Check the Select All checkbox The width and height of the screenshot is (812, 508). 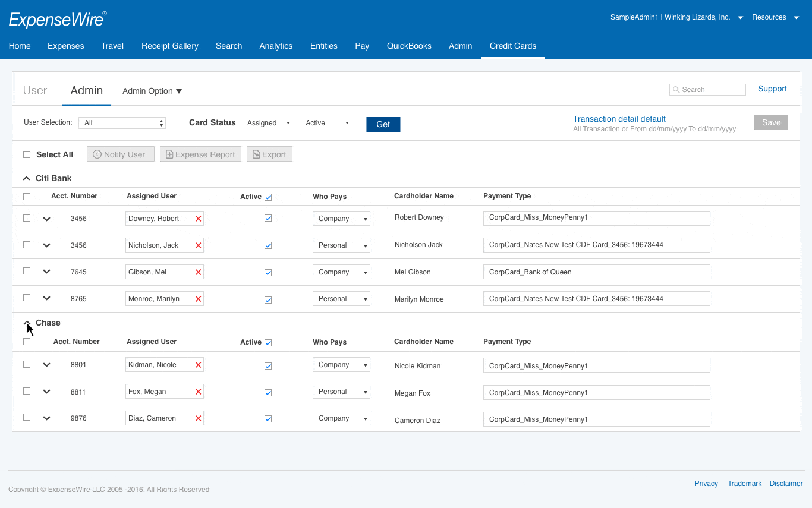[x=27, y=154]
